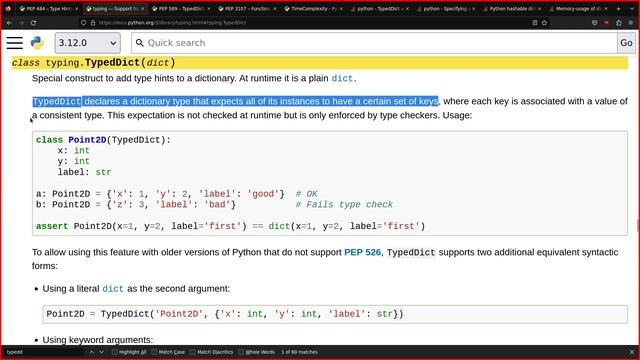This screenshot has height=360, width=640.
Task: Follow the dict link in 'Using a literal dict'
Action: (113, 289)
